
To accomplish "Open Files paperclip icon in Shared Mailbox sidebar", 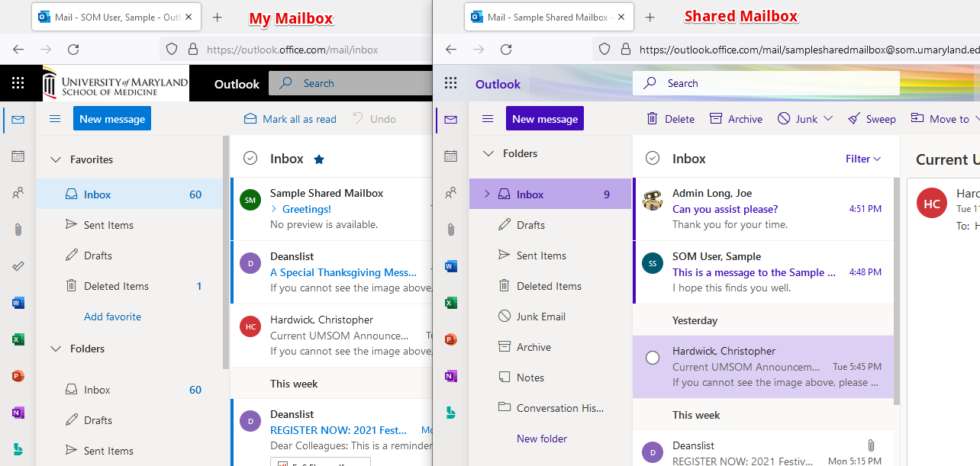I will (450, 230).
